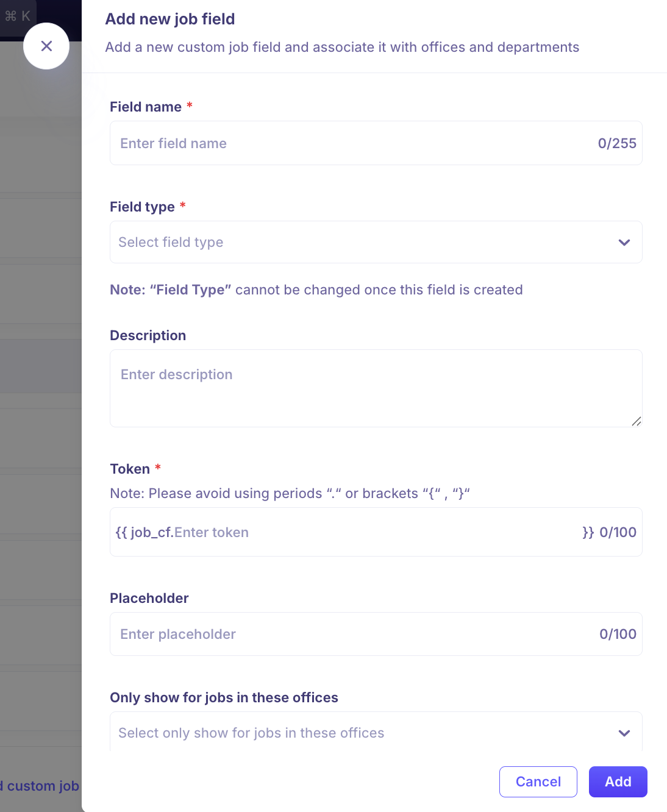Viewport: 667px width, 812px height.
Task: Click the description resize handle
Action: [x=636, y=421]
